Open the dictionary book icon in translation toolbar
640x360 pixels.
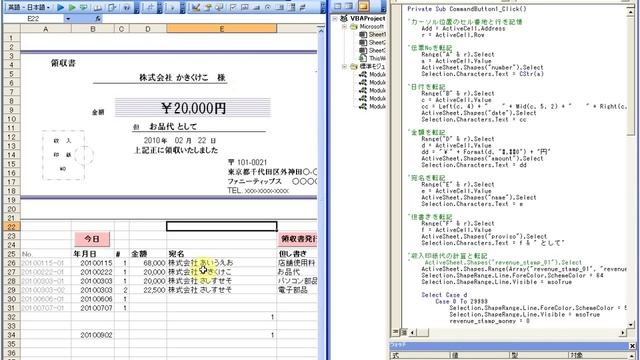pos(98,7)
